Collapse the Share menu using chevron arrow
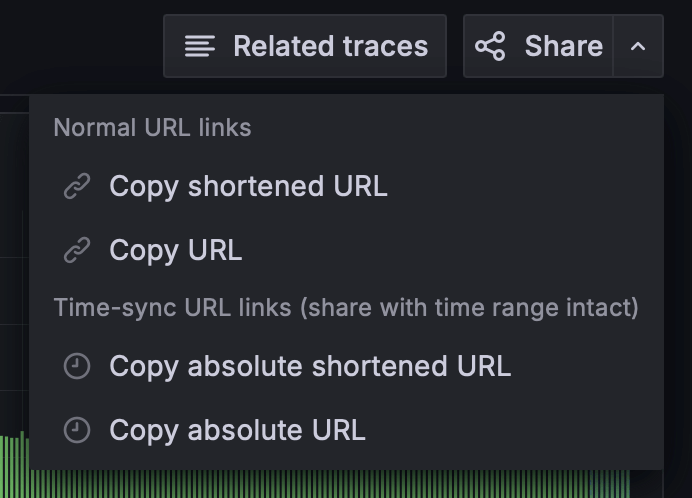The width and height of the screenshot is (692, 498). click(x=638, y=46)
